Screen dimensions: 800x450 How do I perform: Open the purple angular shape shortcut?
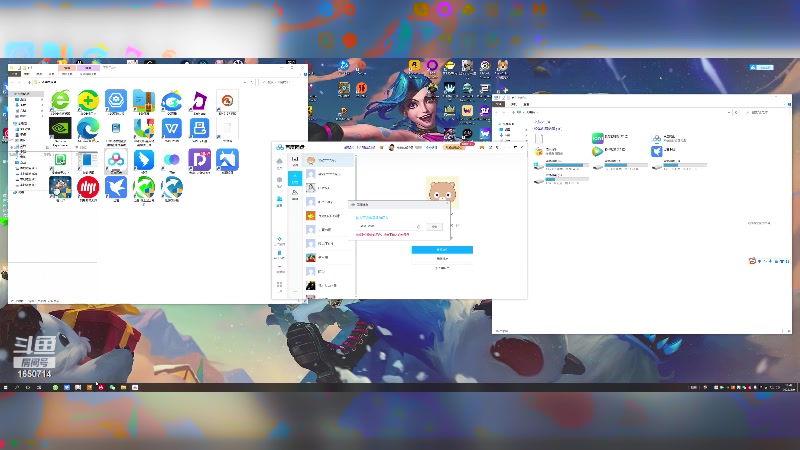pos(199,100)
